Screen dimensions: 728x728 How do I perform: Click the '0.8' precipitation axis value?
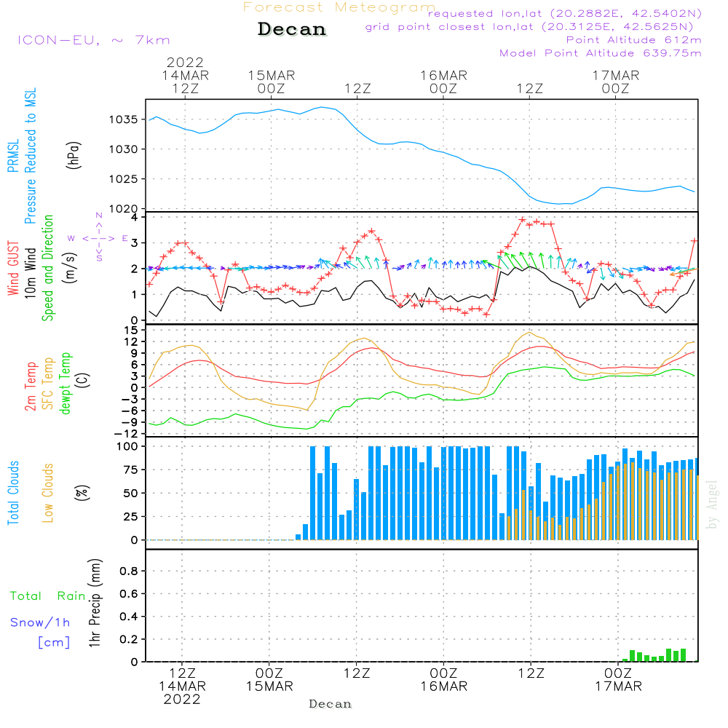[x=129, y=571]
